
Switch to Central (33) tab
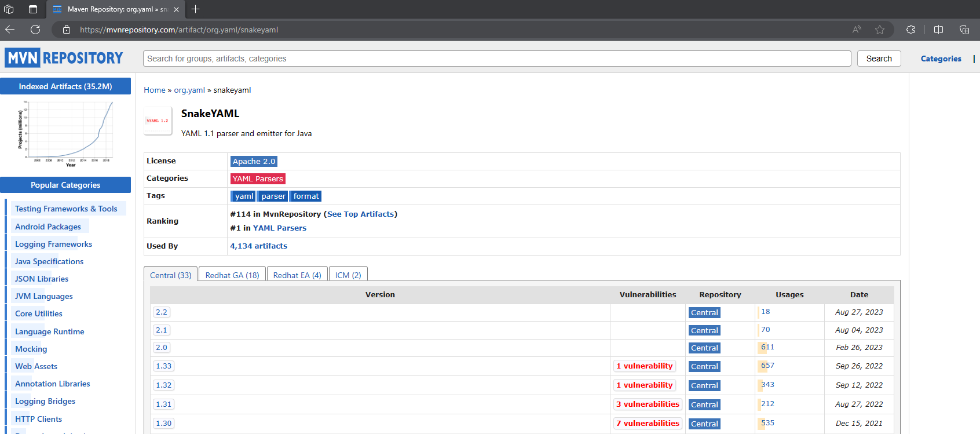(170, 275)
